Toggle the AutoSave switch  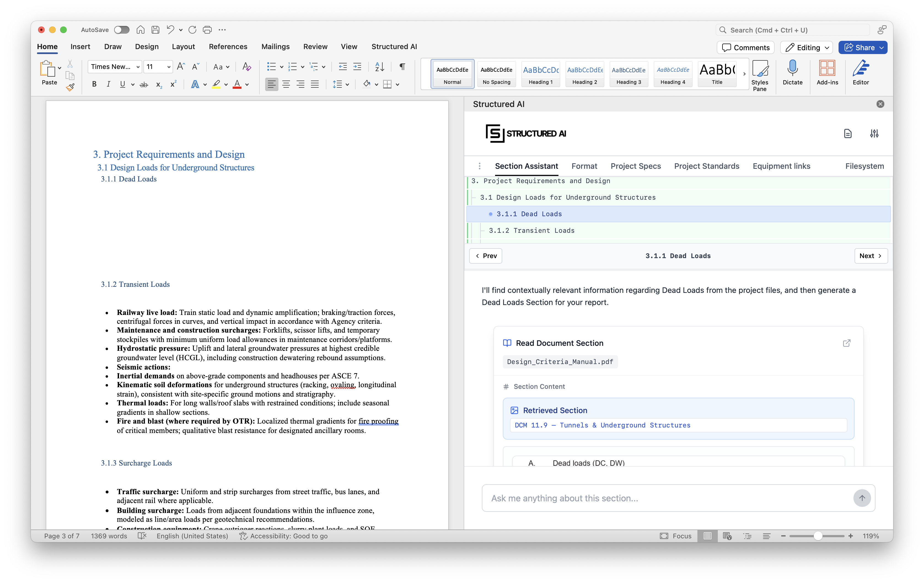click(122, 30)
